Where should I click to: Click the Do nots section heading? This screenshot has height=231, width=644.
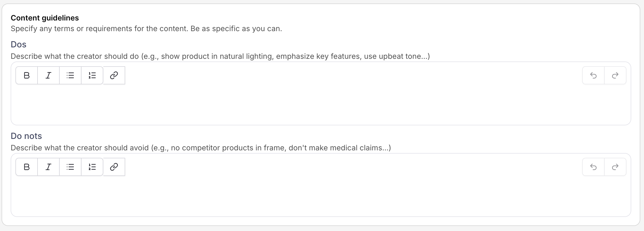[26, 136]
